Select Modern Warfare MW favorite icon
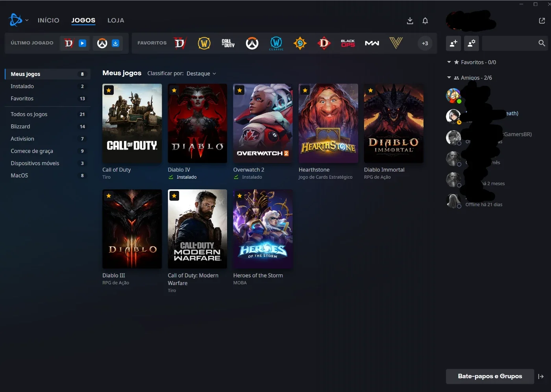This screenshot has width=551, height=392. click(x=372, y=43)
